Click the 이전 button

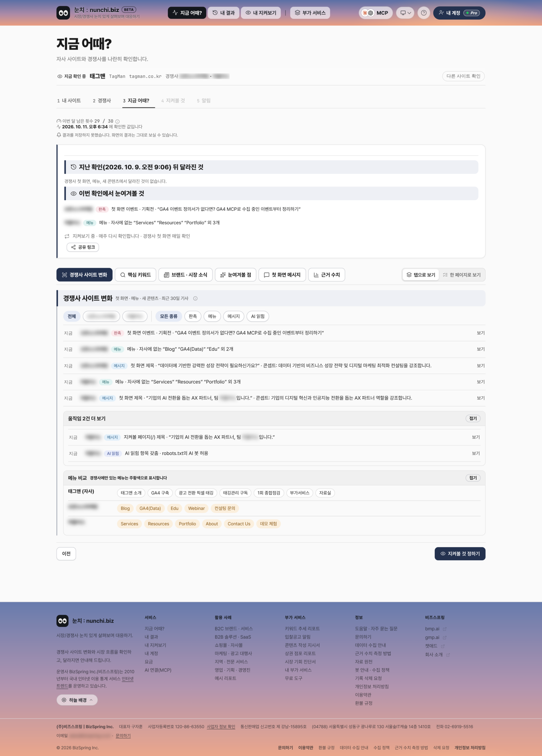click(x=66, y=554)
